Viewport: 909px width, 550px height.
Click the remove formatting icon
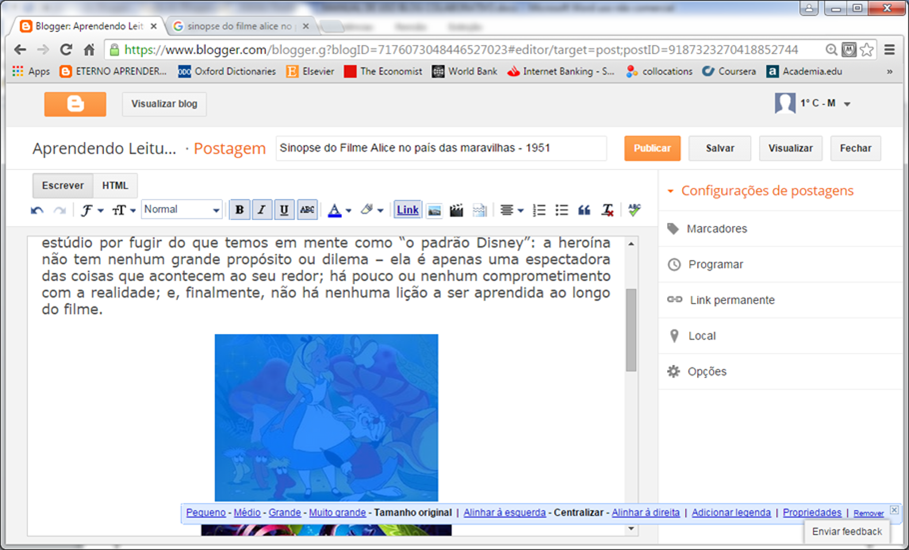pyautogui.click(x=607, y=210)
